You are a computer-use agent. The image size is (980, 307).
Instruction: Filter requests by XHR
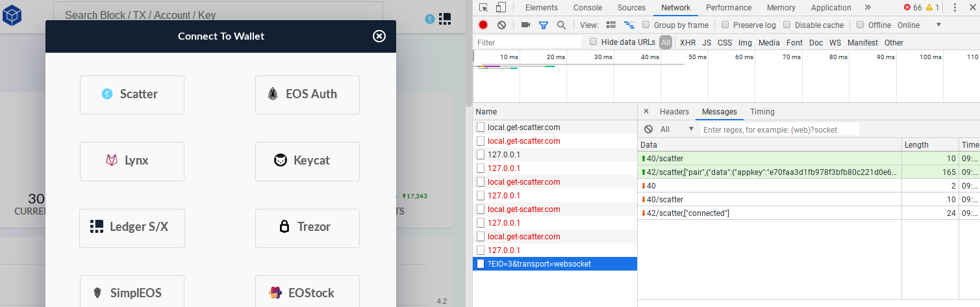coord(687,42)
